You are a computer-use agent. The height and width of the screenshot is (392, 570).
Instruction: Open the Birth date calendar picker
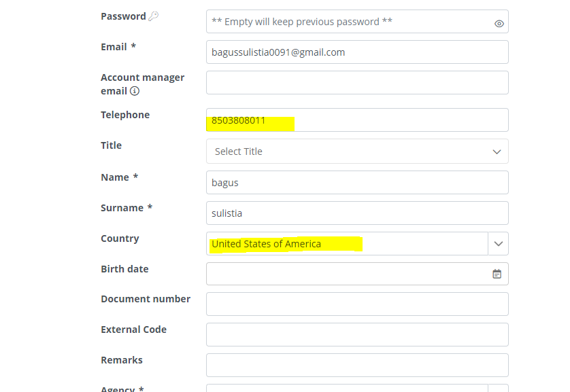pos(497,274)
